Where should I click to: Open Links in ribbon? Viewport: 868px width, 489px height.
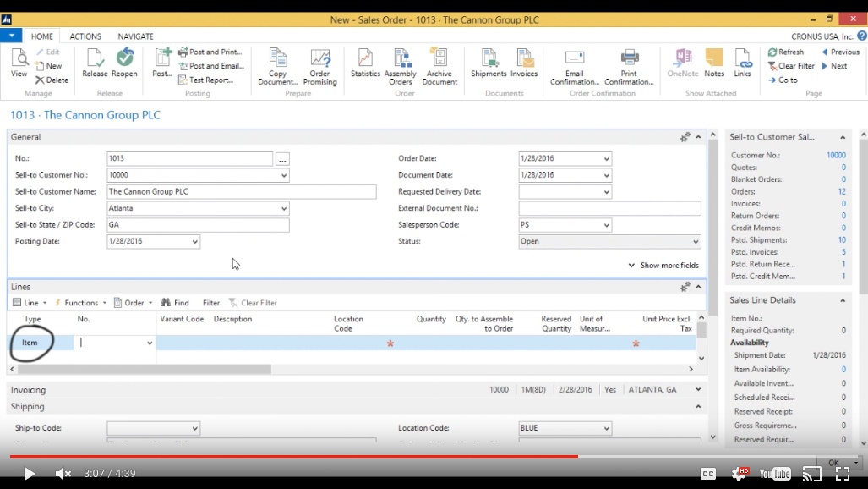pos(742,63)
